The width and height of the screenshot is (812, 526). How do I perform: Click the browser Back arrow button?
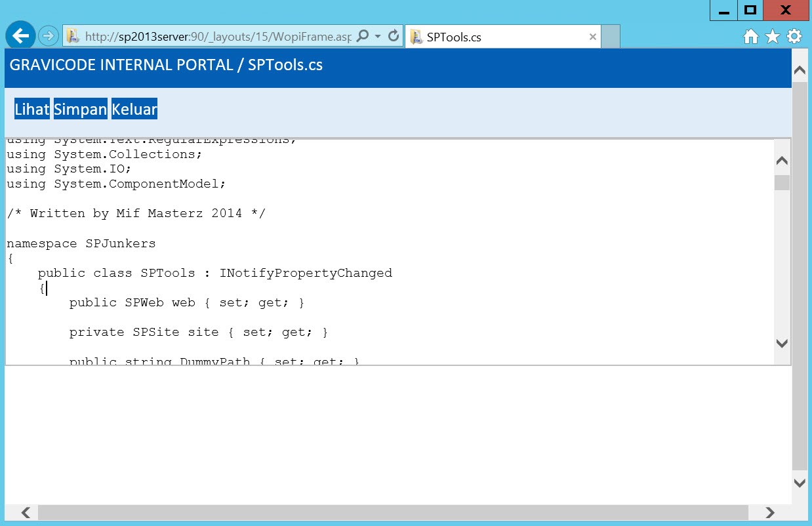20,36
